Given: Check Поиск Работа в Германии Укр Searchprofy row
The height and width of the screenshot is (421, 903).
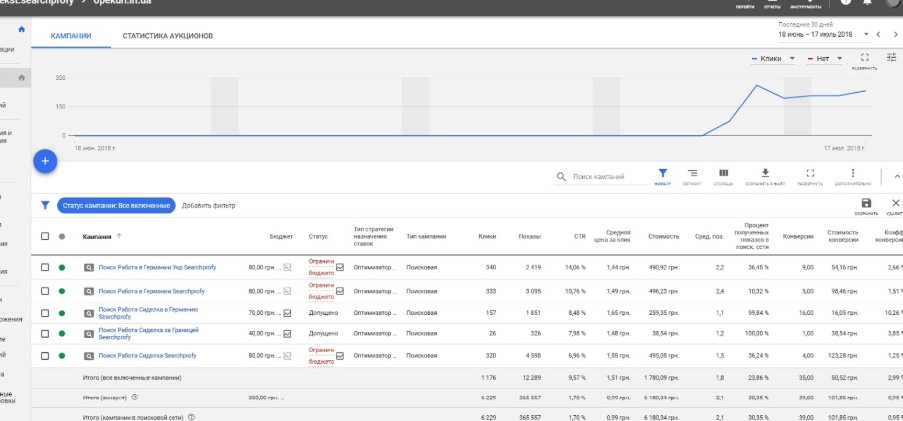Looking at the screenshot, I should [x=45, y=267].
